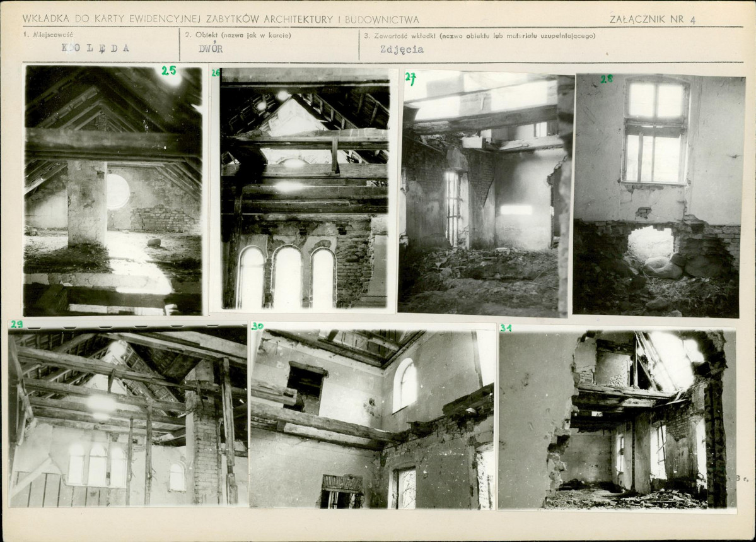The height and width of the screenshot is (542, 756).
Task: Click the green number 30 label
Action: pyautogui.click(x=257, y=326)
